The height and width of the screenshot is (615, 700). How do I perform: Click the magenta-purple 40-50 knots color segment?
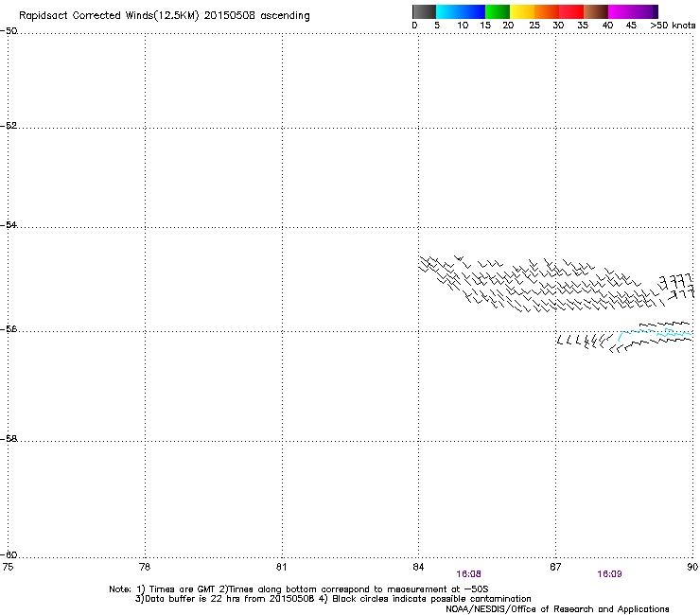click(633, 11)
